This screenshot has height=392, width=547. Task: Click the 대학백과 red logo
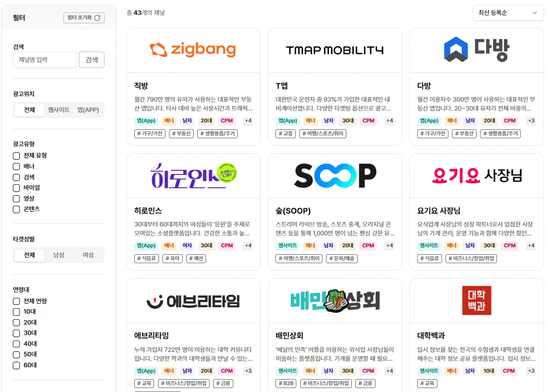[x=477, y=300]
